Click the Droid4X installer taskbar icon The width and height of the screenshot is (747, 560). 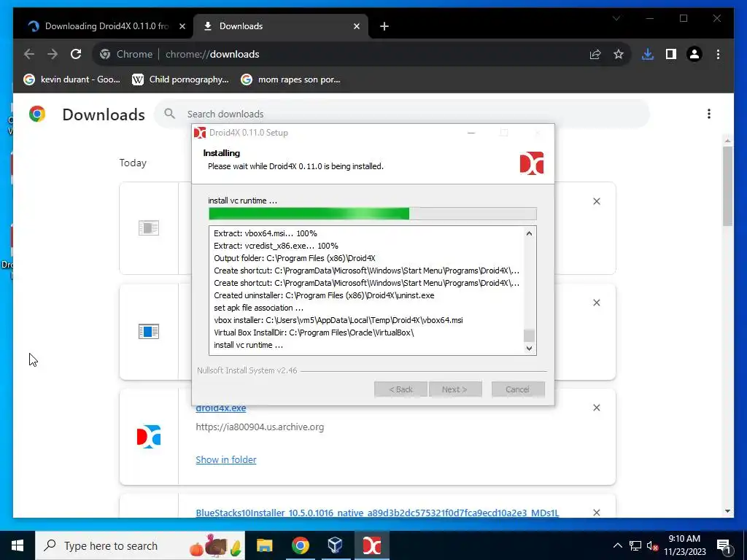(371, 545)
